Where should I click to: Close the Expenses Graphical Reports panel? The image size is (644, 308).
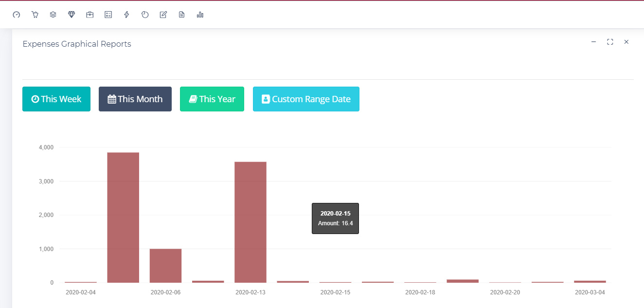click(626, 42)
